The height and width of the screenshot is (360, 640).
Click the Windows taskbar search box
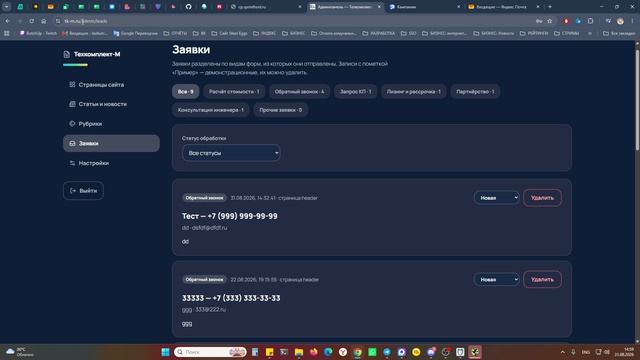click(x=210, y=352)
